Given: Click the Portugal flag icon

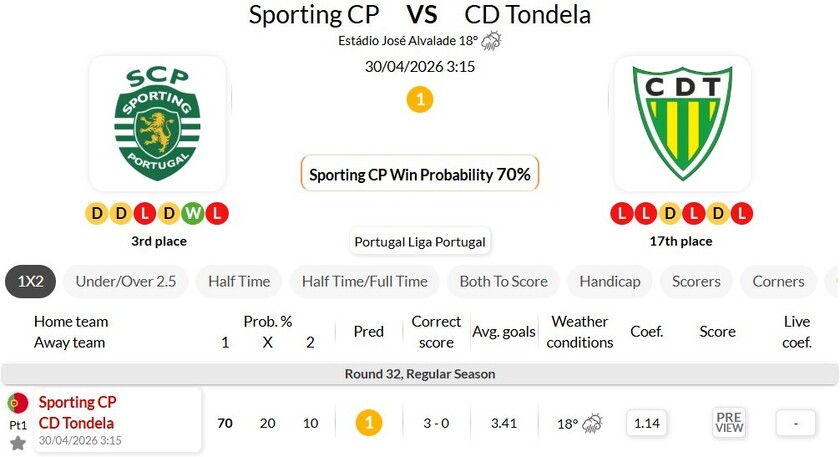Looking at the screenshot, I should [x=18, y=404].
